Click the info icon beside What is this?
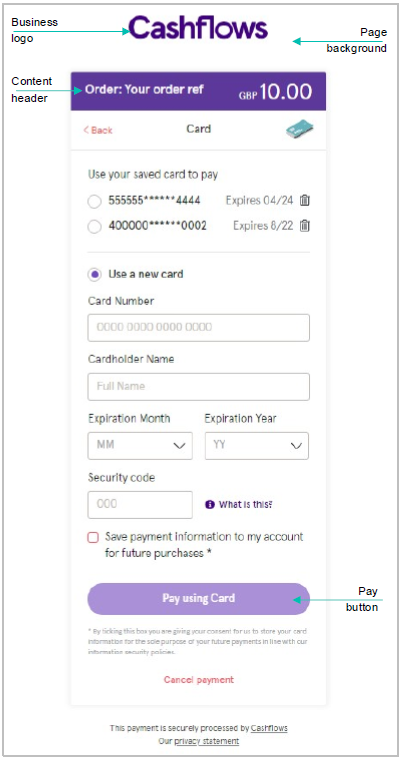The image size is (404, 762). [x=210, y=504]
